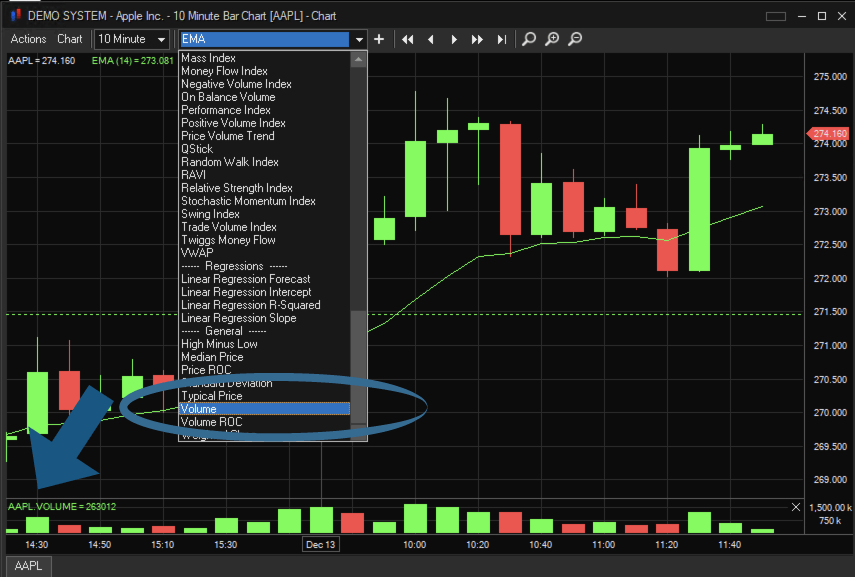Image resolution: width=855 pixels, height=577 pixels.
Task: Zoom in on the chart
Action: pyautogui.click(x=552, y=39)
